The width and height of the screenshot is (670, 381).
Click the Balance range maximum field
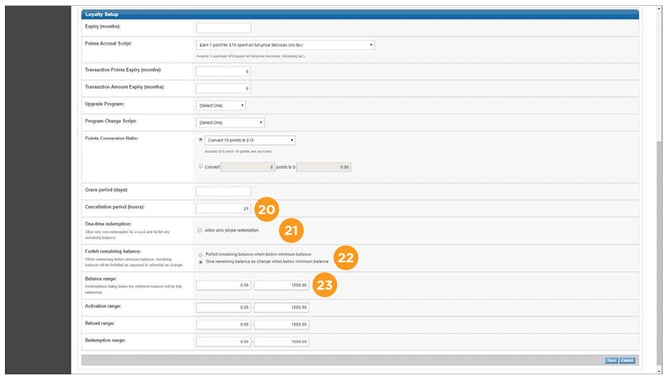[x=282, y=285]
